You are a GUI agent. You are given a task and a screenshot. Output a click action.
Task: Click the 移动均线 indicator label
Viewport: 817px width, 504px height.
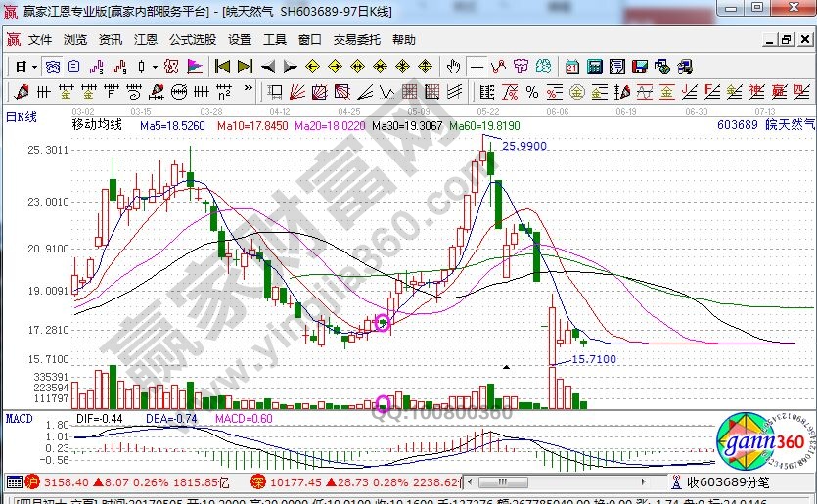pyautogui.click(x=97, y=125)
